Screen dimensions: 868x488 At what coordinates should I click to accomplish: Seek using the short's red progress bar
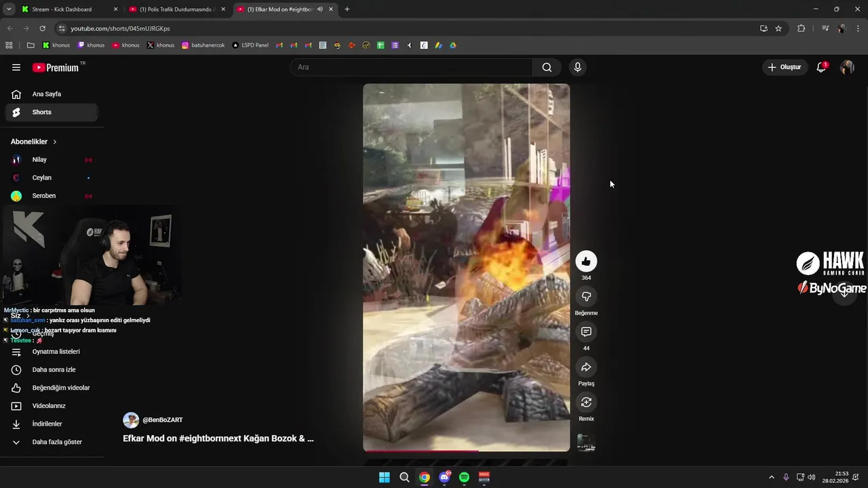(x=467, y=451)
